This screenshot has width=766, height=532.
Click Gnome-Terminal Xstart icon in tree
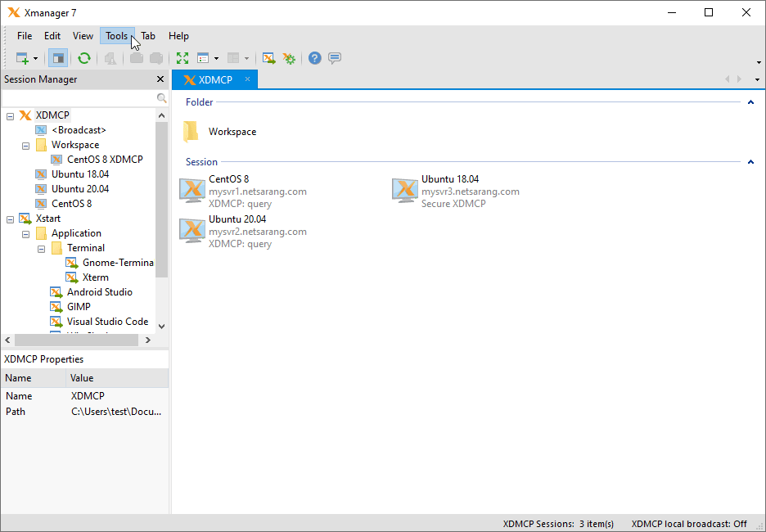pos(72,263)
